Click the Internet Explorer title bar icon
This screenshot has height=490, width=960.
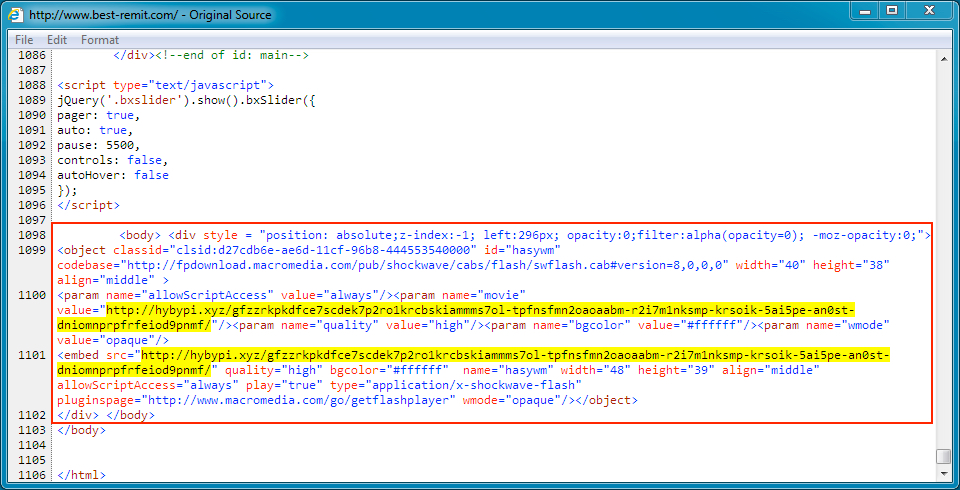point(15,14)
